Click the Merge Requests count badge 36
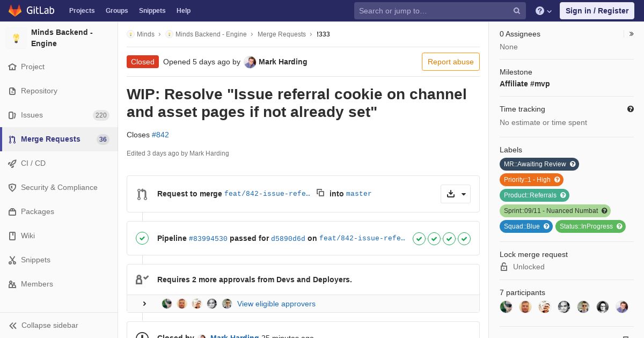This screenshot has width=644, height=338. click(103, 139)
